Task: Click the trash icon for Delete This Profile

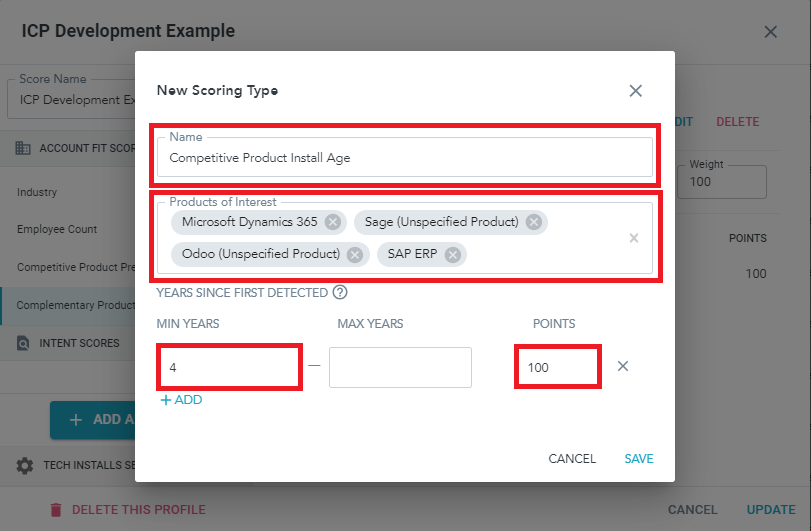Action: (56, 510)
